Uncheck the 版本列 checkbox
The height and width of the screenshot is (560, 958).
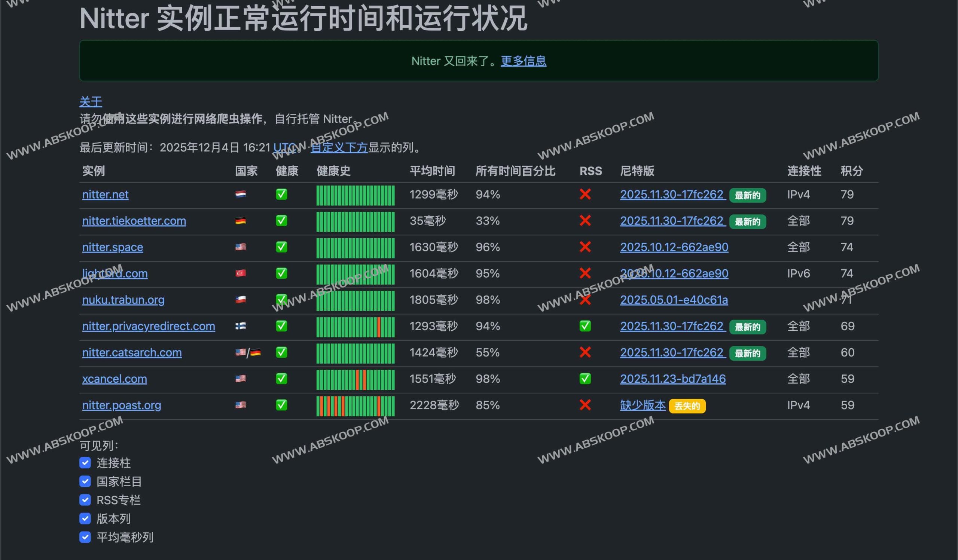[x=85, y=518]
